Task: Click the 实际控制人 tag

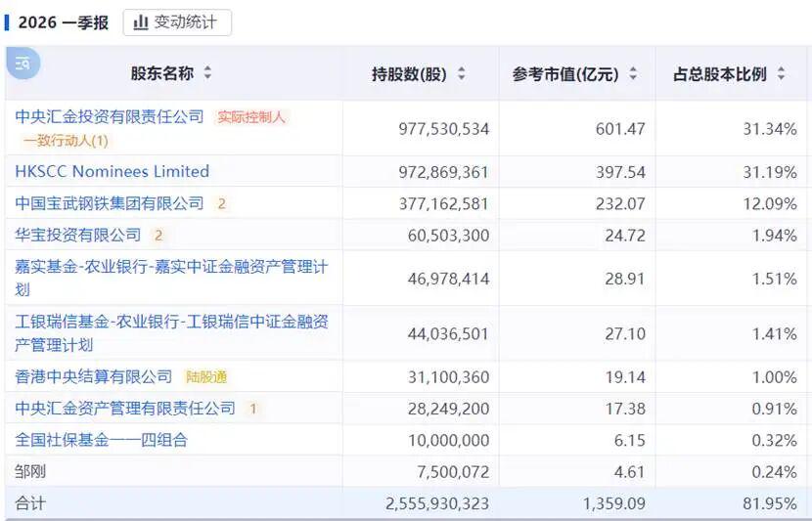Action: click(x=251, y=117)
